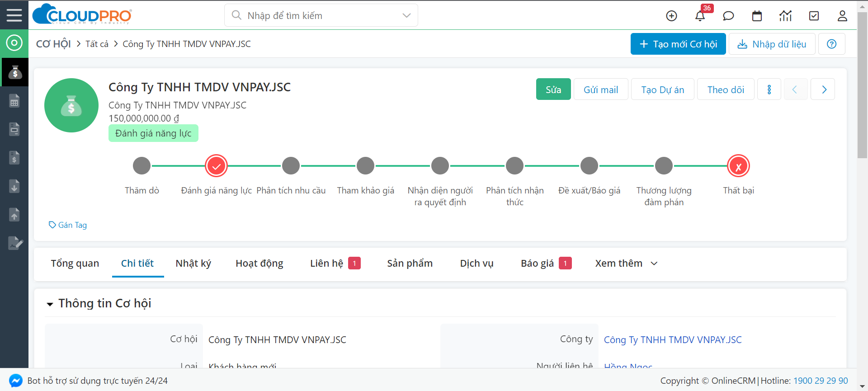
Task: Open the Công ty VNPAY.JSC company link
Action: tap(673, 339)
